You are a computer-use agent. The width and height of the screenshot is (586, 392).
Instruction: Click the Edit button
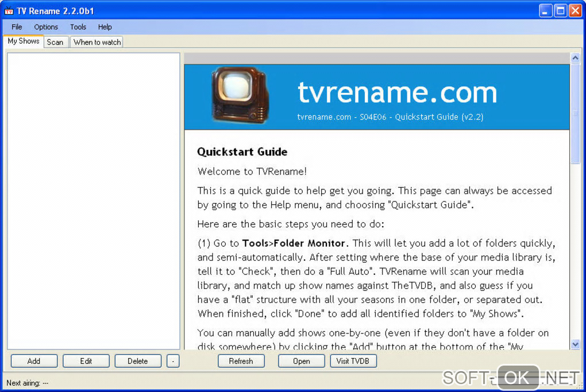[86, 361]
